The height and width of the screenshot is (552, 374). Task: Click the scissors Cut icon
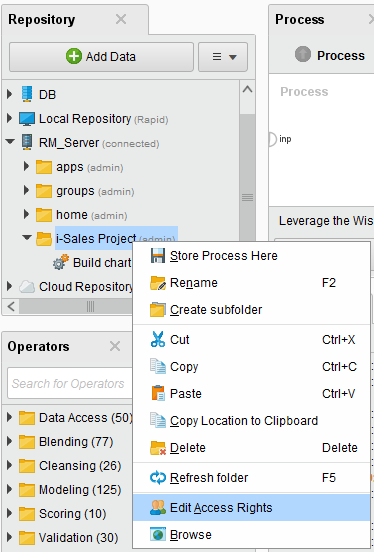click(x=158, y=339)
